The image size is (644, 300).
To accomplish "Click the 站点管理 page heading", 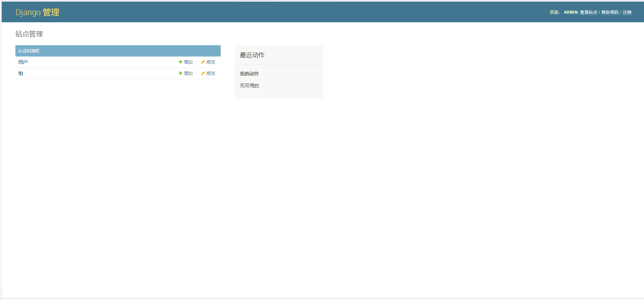I will [29, 34].
